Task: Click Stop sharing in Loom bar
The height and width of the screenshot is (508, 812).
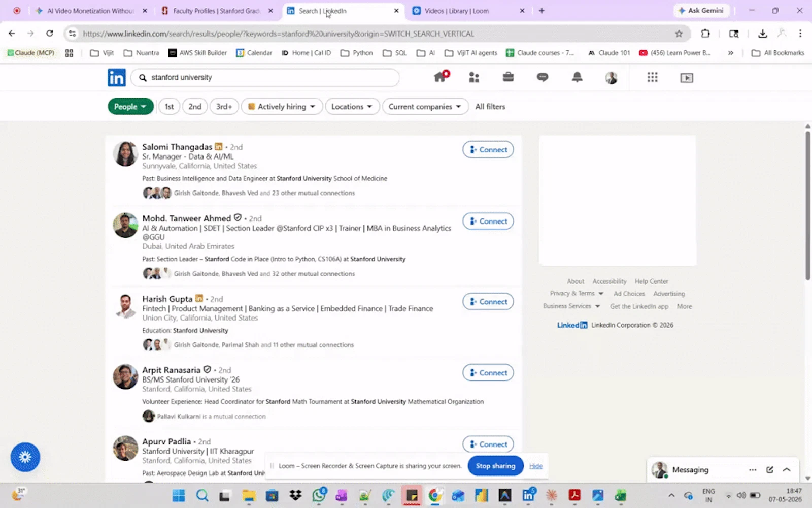Action: tap(495, 466)
